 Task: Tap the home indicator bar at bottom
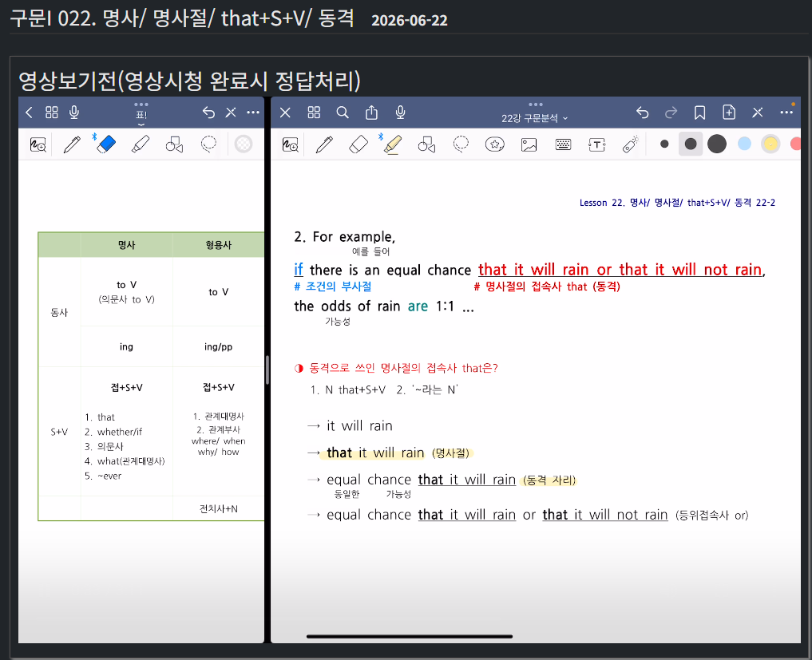[x=409, y=636]
